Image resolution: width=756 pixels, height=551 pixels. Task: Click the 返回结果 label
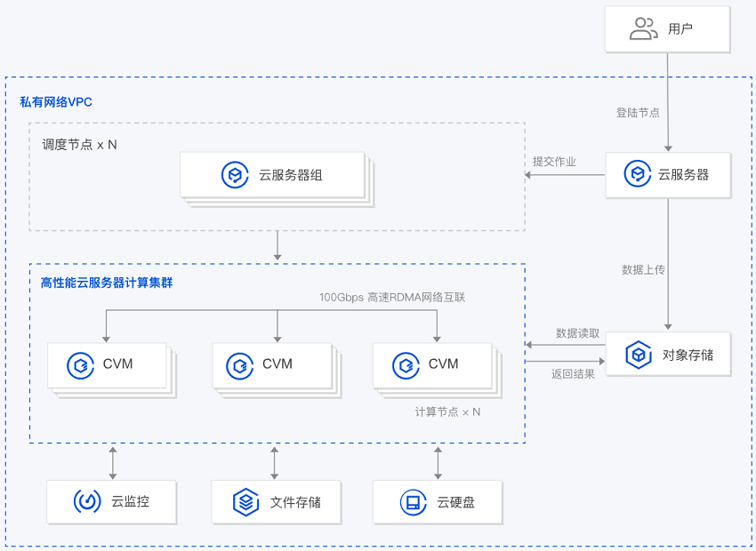tap(573, 374)
